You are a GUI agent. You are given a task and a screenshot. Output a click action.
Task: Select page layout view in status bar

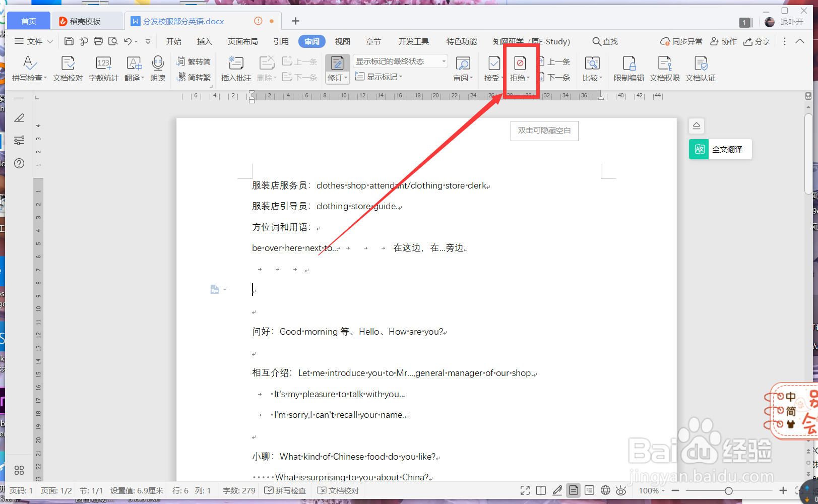click(574, 490)
